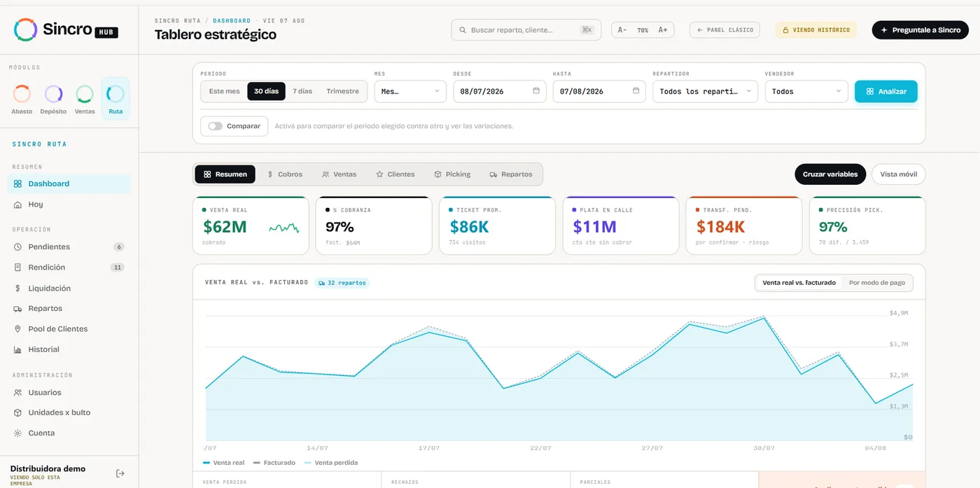This screenshot has width=980, height=488.
Task: Toggle Venta real series in chart legend
Action: tap(223, 463)
